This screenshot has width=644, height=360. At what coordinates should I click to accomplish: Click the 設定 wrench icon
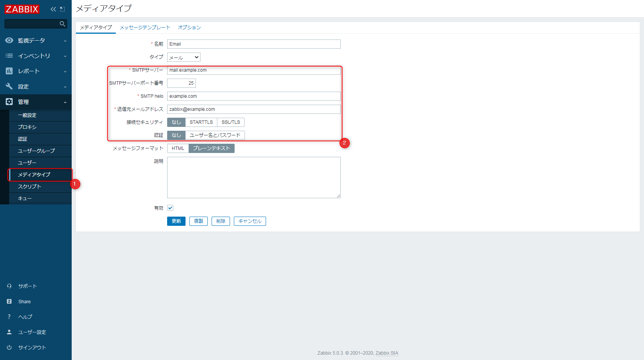click(x=9, y=86)
